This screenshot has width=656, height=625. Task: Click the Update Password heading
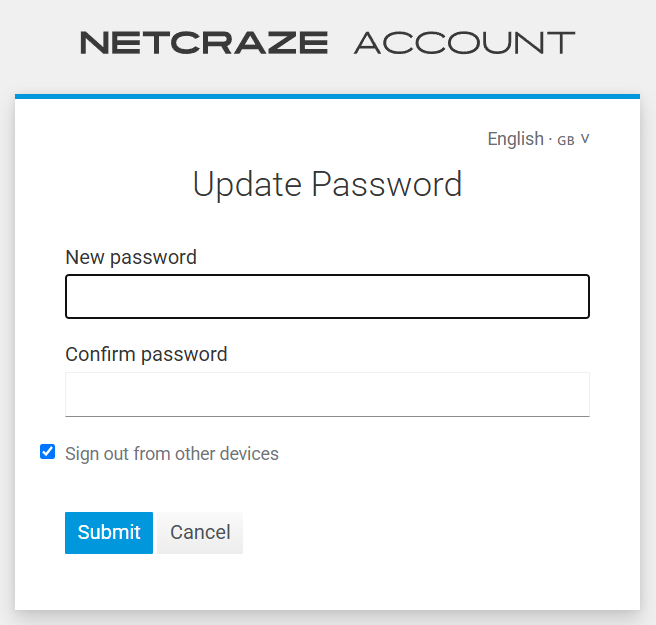pyautogui.click(x=327, y=185)
